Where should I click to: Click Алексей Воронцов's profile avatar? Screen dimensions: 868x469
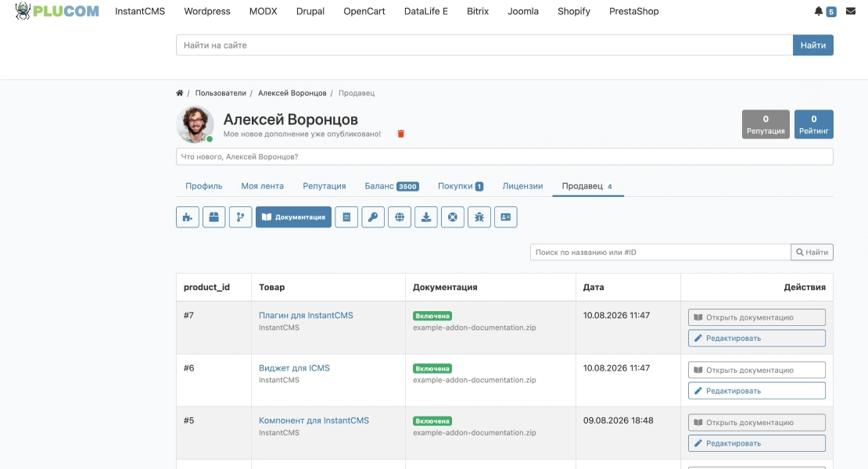[195, 124]
